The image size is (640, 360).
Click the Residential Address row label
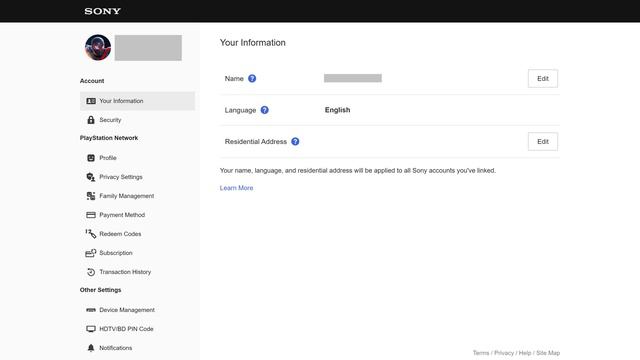tap(256, 142)
